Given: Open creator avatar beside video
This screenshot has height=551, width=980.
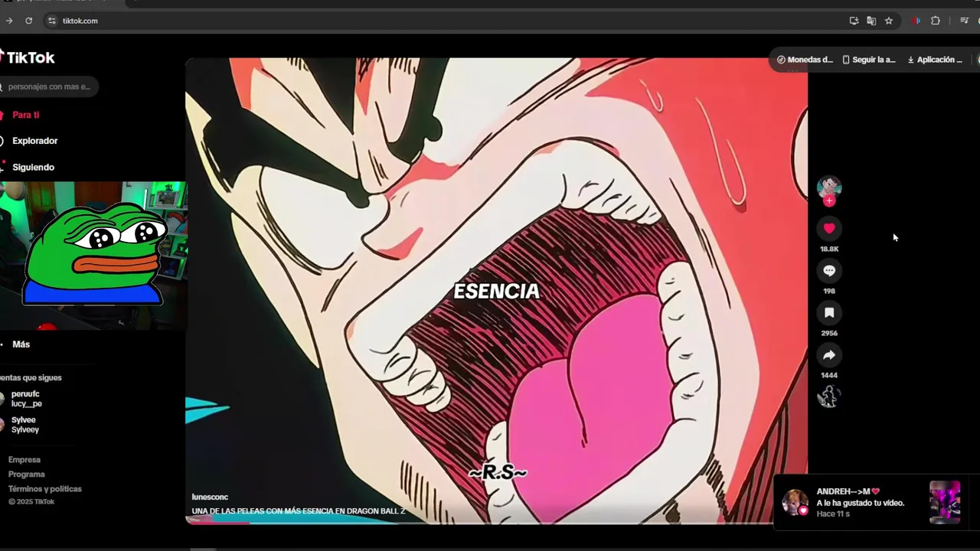Looking at the screenshot, I should pos(829,187).
